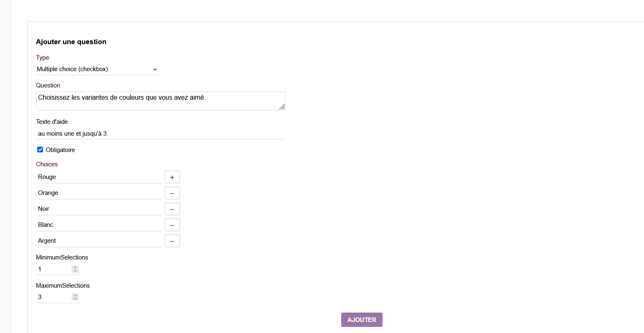Click the Noir choice input
The width and height of the screenshot is (644, 333).
[99, 209]
